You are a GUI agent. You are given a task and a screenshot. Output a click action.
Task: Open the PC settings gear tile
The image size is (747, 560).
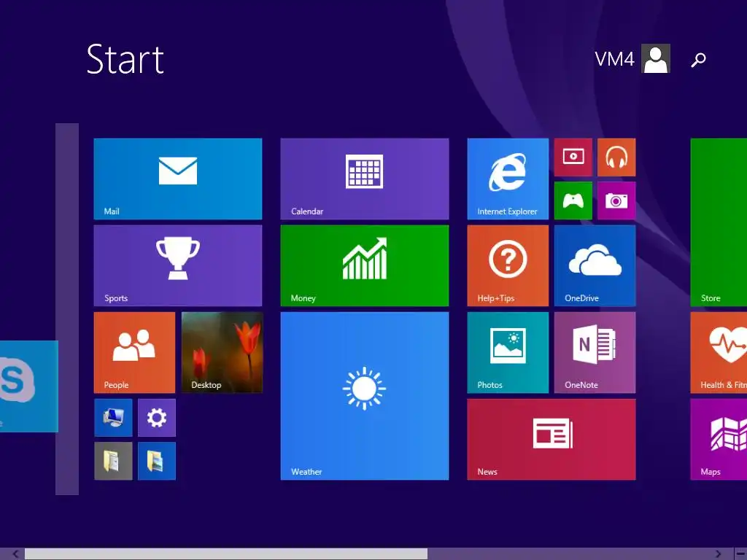(x=157, y=418)
